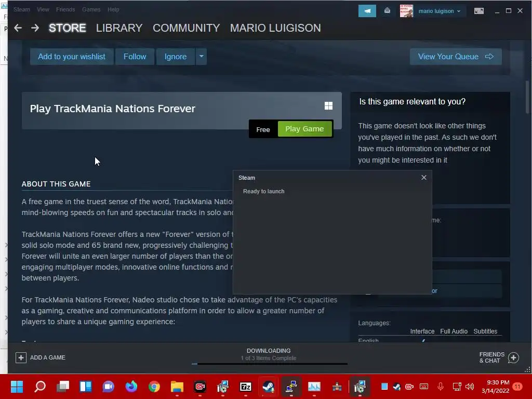Screen dimensions: 532x399
Task: Open the Help menu
Action: (113, 9)
